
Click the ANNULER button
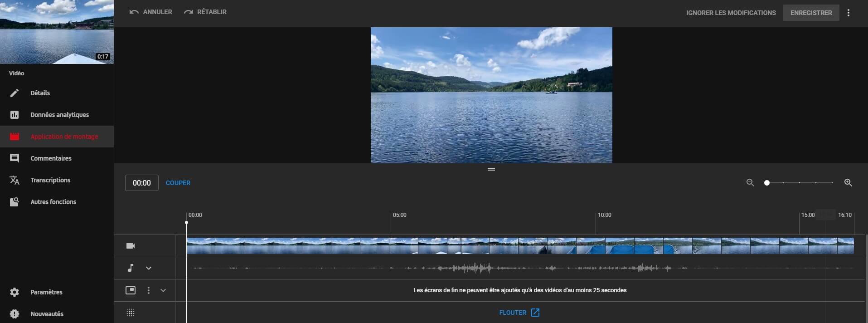tap(150, 12)
